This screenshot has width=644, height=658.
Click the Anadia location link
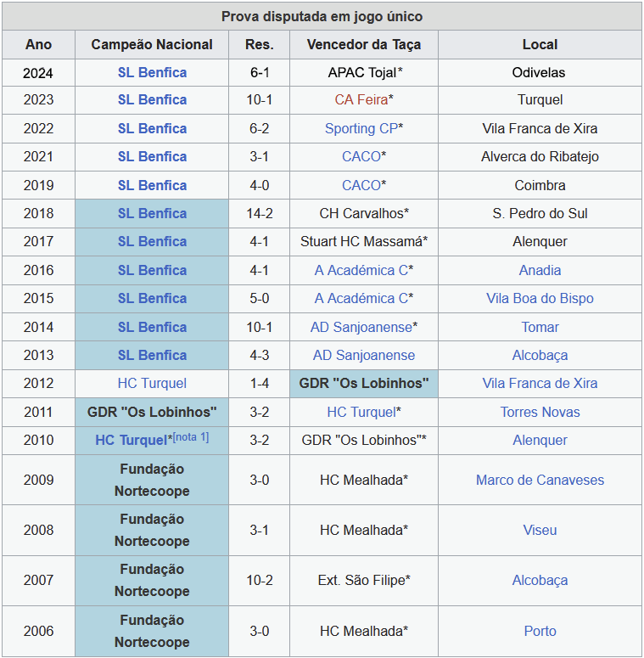[540, 271]
